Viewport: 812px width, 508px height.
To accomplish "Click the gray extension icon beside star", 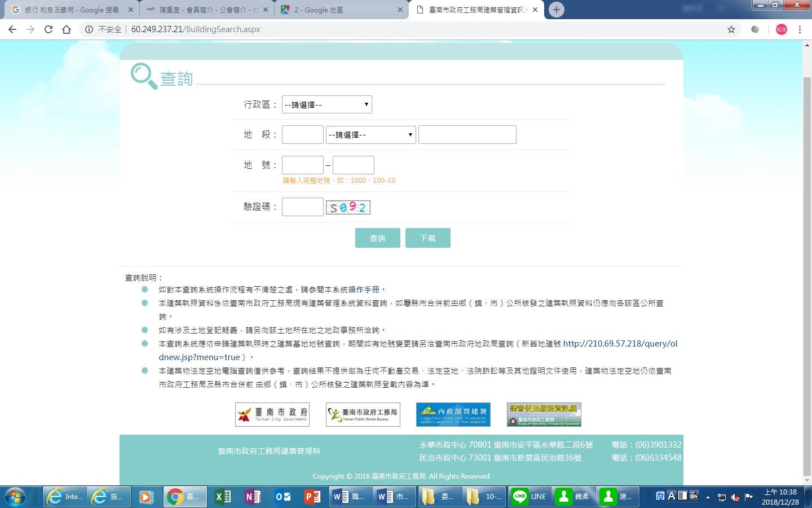I will pyautogui.click(x=755, y=29).
